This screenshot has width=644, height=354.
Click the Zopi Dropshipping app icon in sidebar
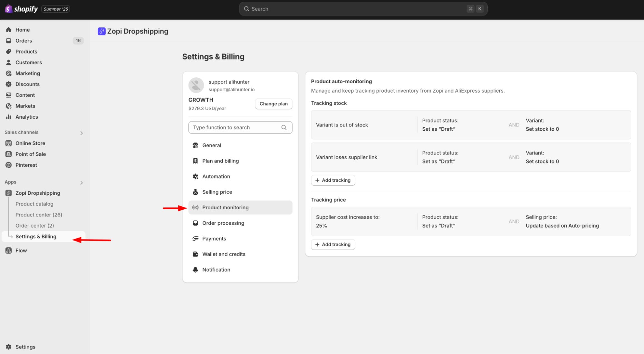(9, 193)
